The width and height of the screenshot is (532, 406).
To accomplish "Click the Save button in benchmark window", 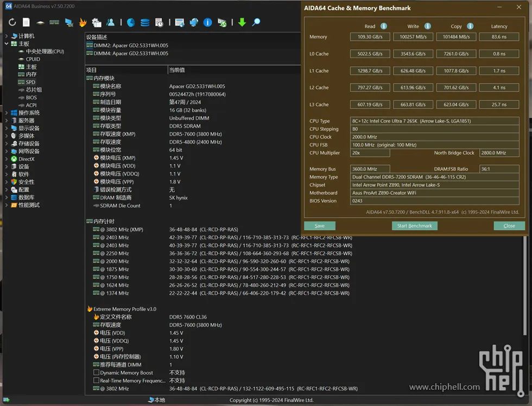I will 319,226.
